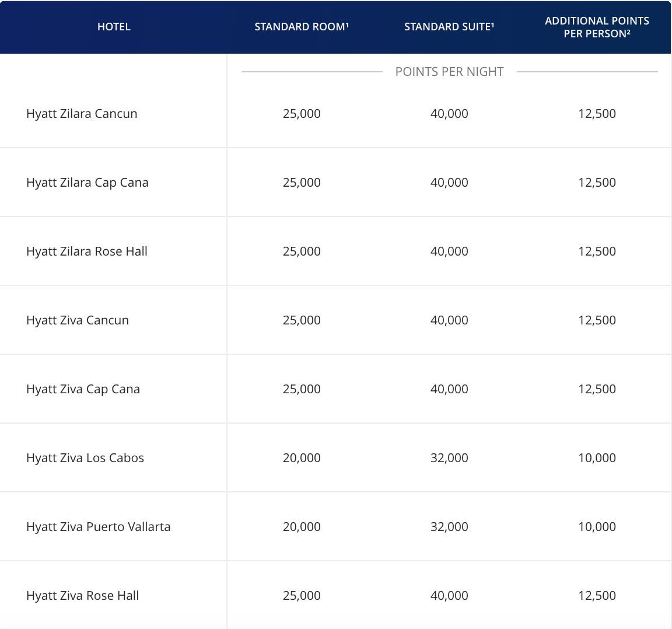Select the Hyatt Ziva Cap Cana hotel name
672x629 pixels.
83,389
